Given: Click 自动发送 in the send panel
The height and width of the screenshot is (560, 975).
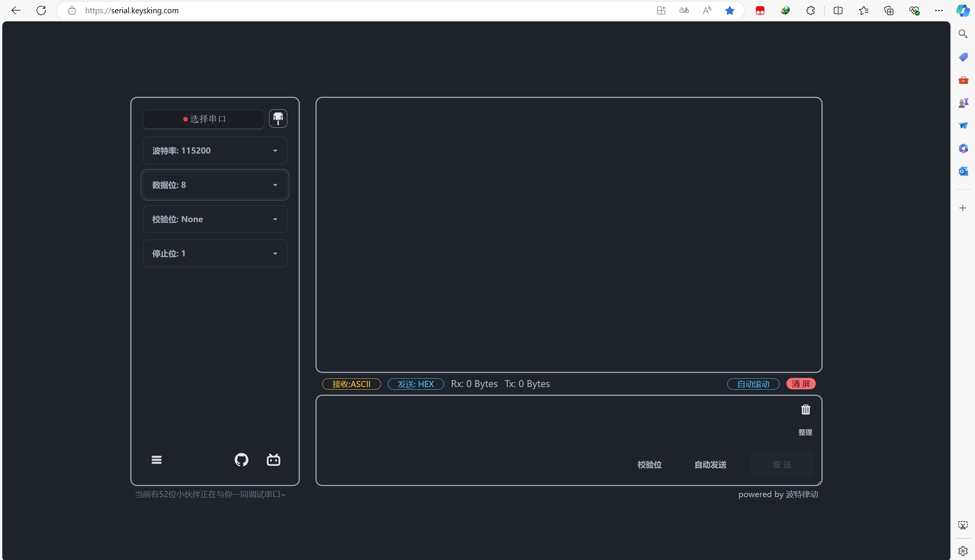Looking at the screenshot, I should (710, 465).
